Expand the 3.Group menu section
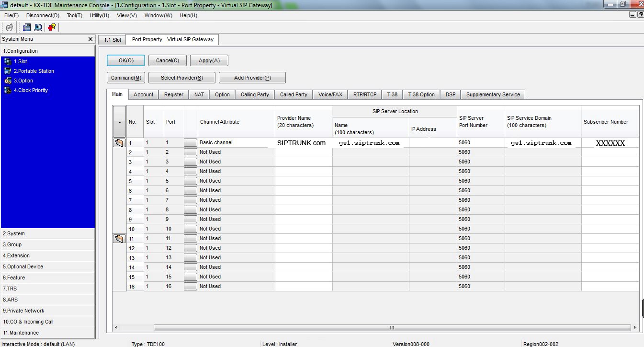The image size is (644, 347). [x=48, y=245]
